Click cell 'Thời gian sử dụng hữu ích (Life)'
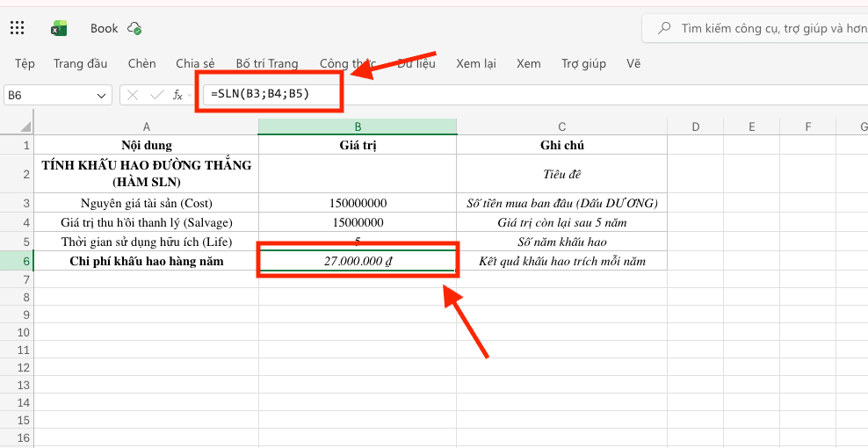868x448 pixels. (x=146, y=242)
